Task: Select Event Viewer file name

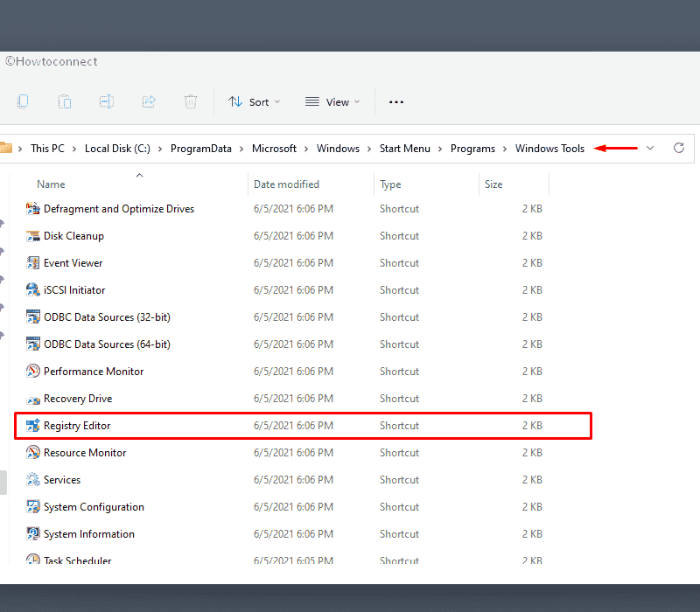Action: (x=73, y=263)
